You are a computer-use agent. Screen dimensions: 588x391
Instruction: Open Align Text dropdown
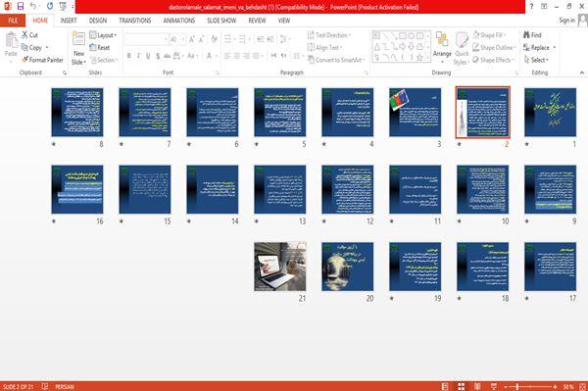324,48
